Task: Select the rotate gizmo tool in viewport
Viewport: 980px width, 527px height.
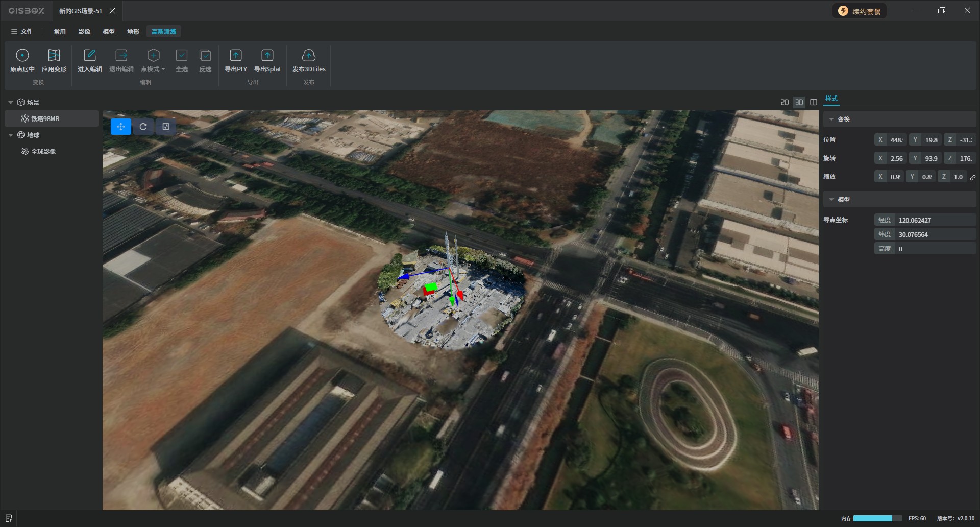Action: click(143, 127)
